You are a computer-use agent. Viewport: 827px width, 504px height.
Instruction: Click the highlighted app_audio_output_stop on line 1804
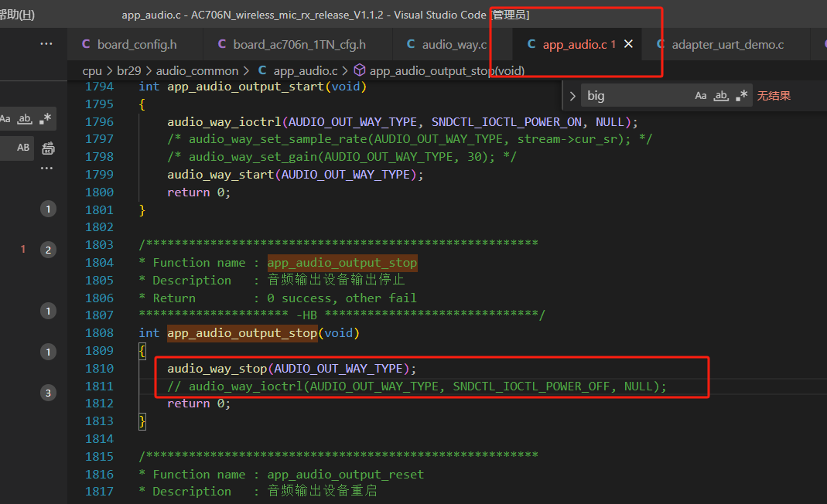(342, 263)
